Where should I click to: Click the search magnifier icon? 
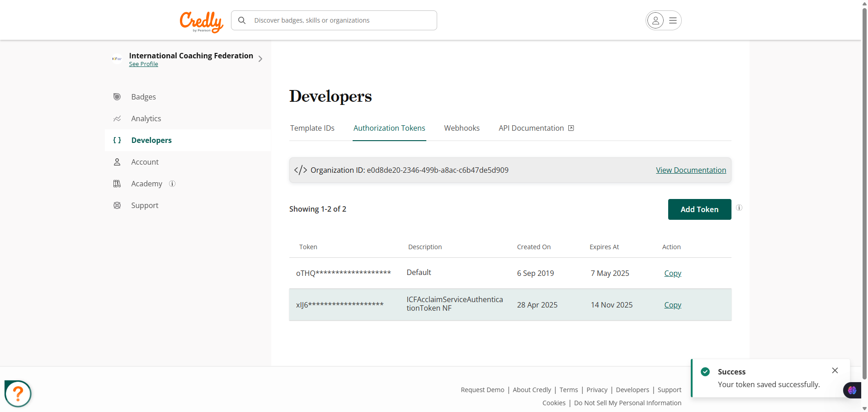tap(242, 20)
